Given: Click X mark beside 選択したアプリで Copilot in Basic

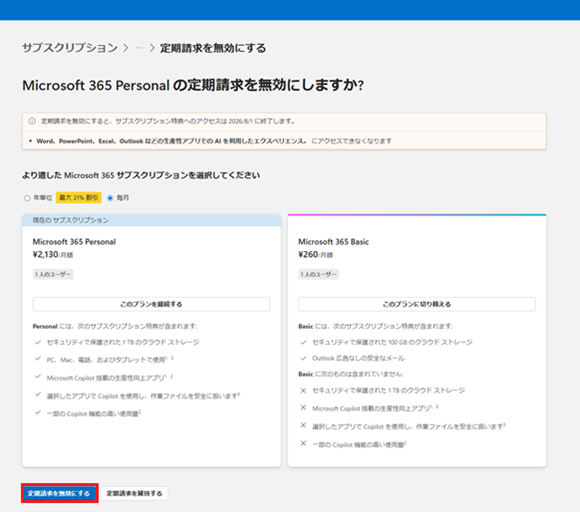Looking at the screenshot, I should [x=303, y=425].
